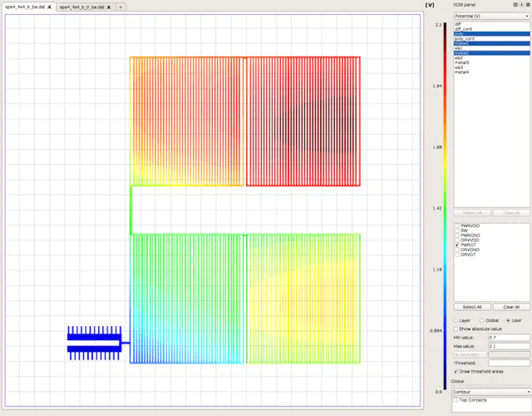Click the 1.42 label on color scale
The width and height of the screenshot is (532, 416).
tap(437, 208)
